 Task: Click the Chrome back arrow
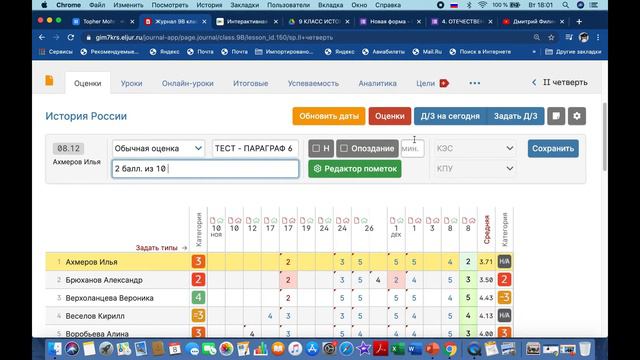42,37
